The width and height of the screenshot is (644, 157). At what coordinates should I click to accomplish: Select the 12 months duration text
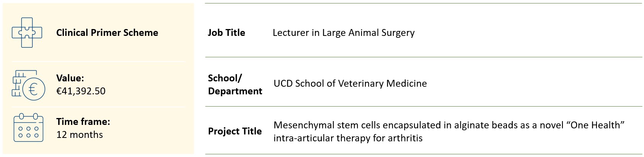click(x=80, y=135)
